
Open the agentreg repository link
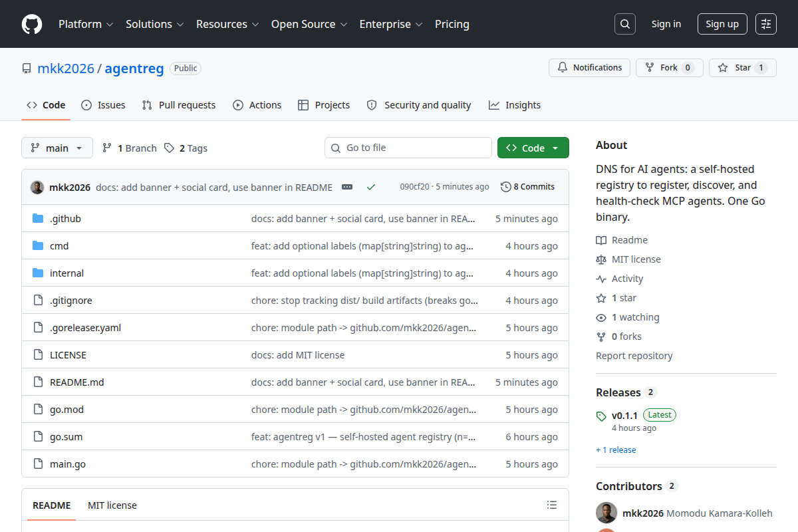coord(134,68)
